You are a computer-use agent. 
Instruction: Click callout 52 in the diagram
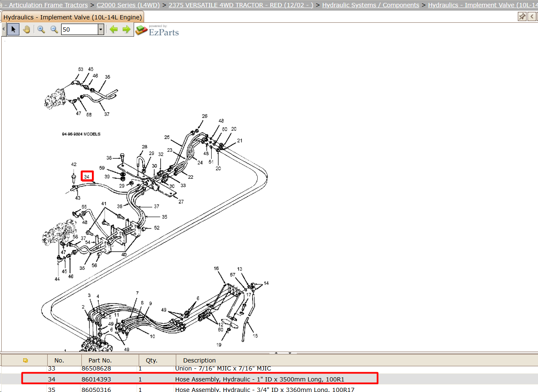tap(157, 228)
